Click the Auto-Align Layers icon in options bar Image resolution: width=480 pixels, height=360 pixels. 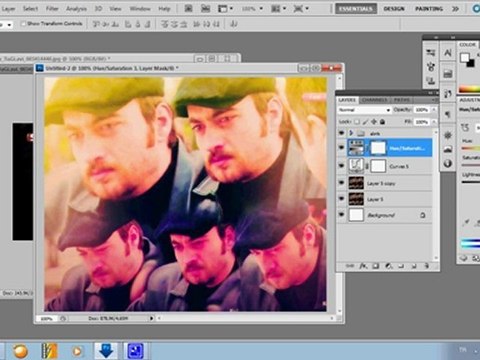[x=234, y=24]
